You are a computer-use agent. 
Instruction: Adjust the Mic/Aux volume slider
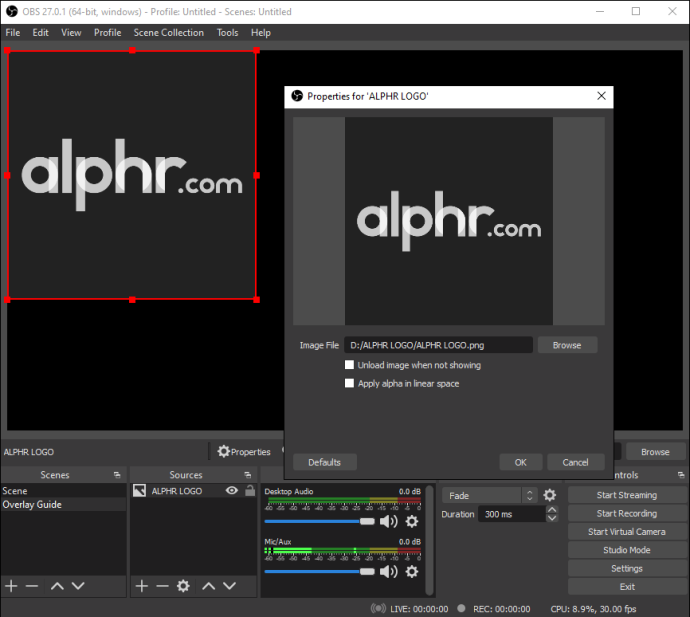[x=319, y=572]
